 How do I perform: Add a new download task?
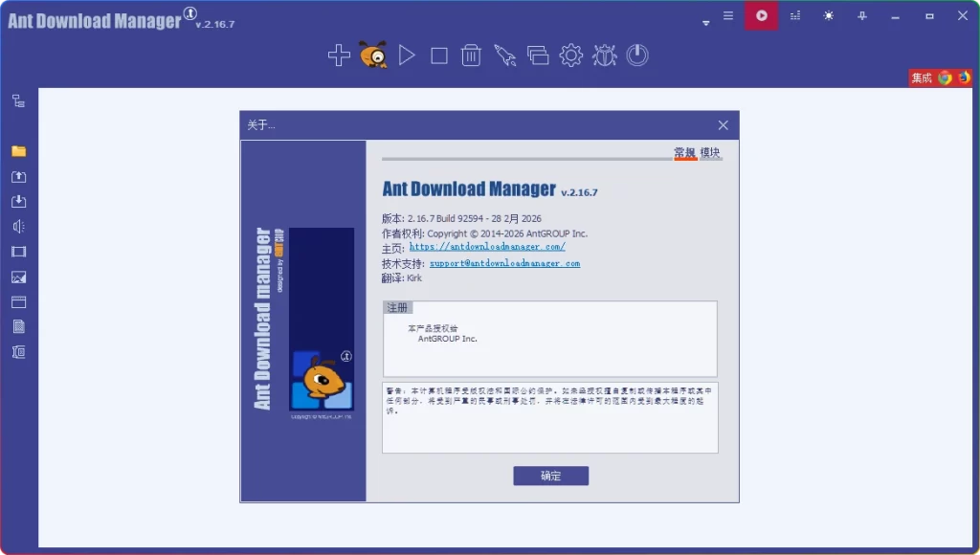340,55
